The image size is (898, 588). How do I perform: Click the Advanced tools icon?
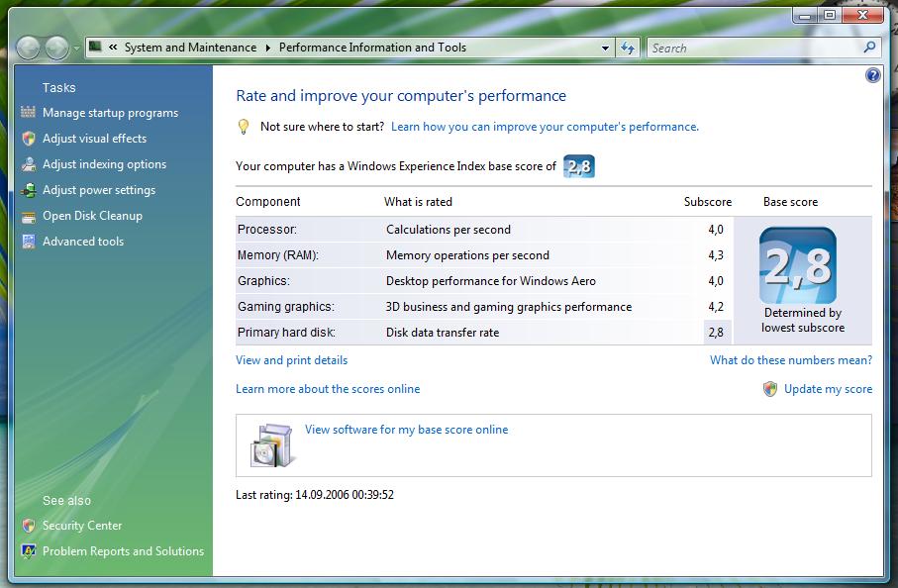click(x=29, y=242)
